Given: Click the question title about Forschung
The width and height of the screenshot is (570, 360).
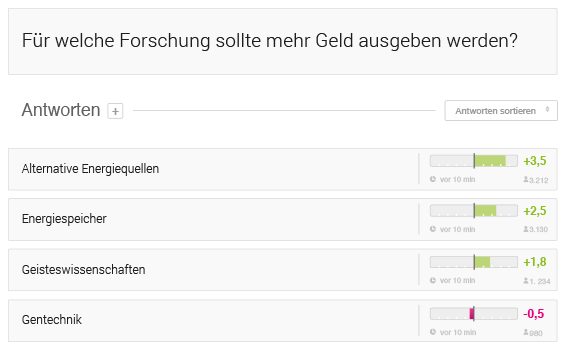Looking at the screenshot, I should pyautogui.click(x=269, y=41).
